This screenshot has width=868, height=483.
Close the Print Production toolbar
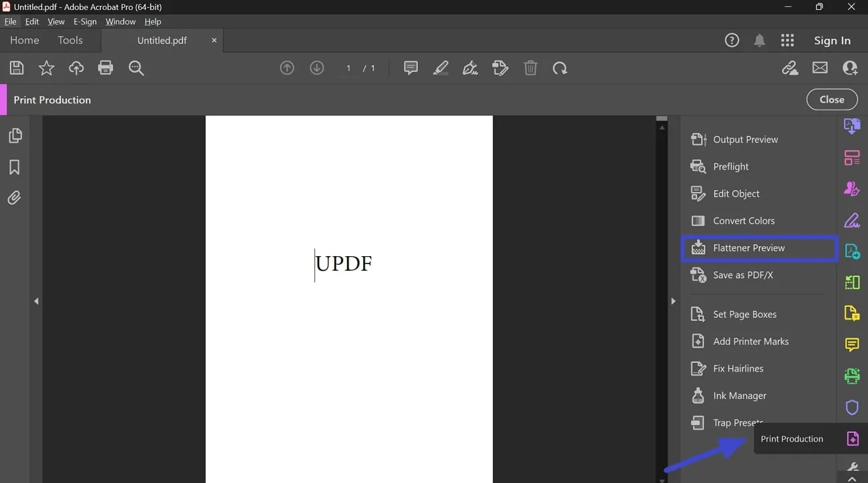coord(831,99)
